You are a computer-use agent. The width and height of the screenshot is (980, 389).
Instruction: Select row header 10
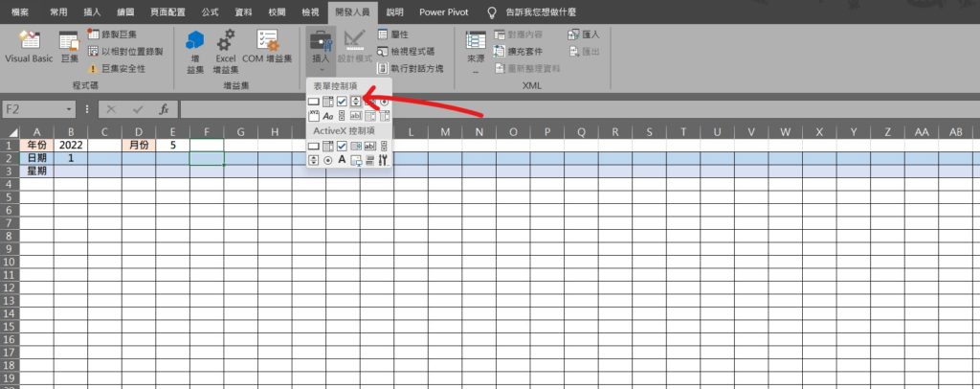point(10,262)
